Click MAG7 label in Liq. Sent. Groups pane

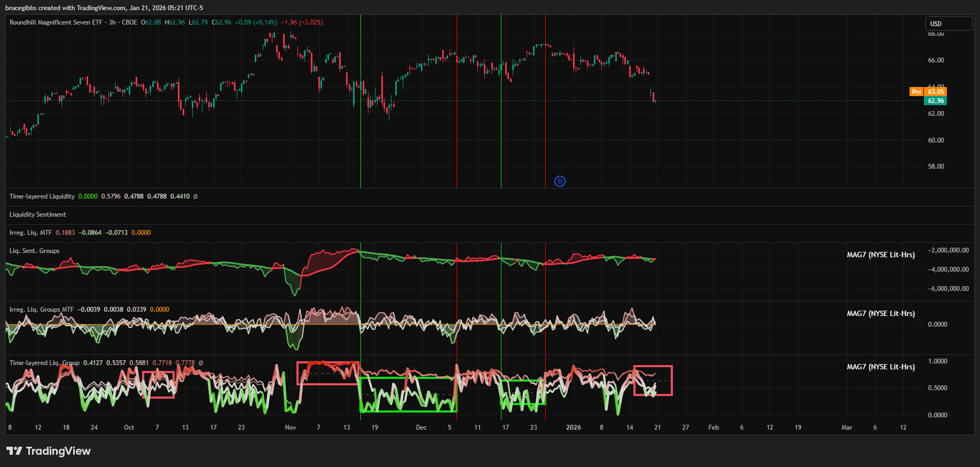tap(880, 255)
